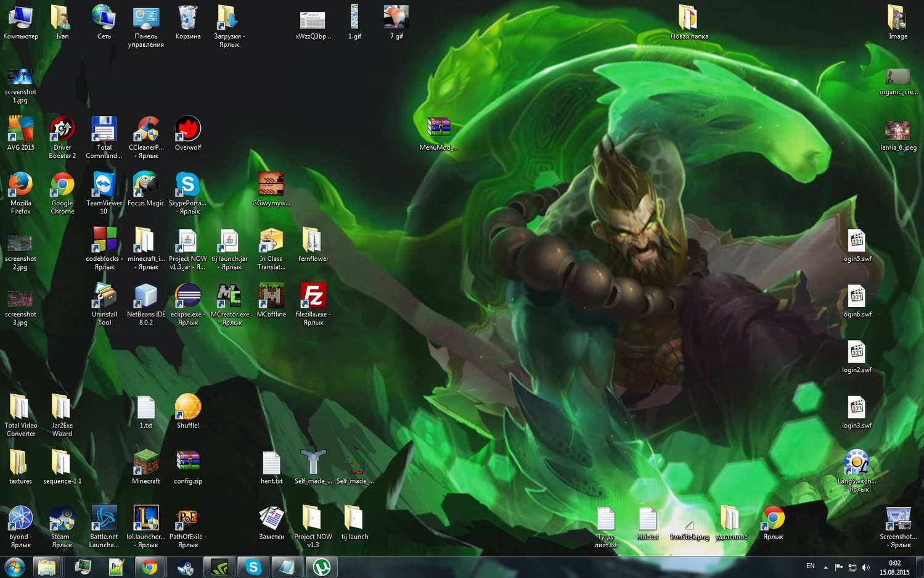Select the filezilla.exe shortcut icon
Viewport: 924px width, 578px height.
(313, 296)
